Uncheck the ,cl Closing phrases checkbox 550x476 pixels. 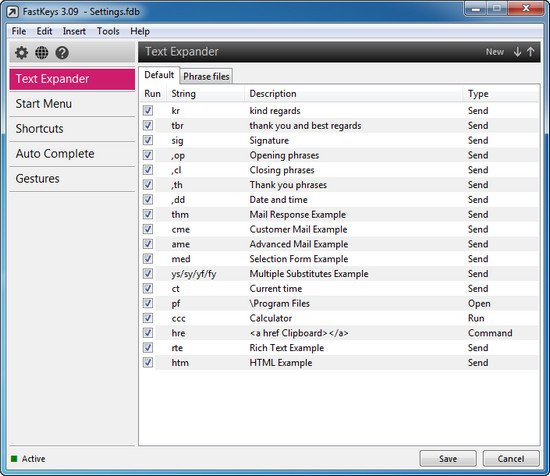click(148, 170)
